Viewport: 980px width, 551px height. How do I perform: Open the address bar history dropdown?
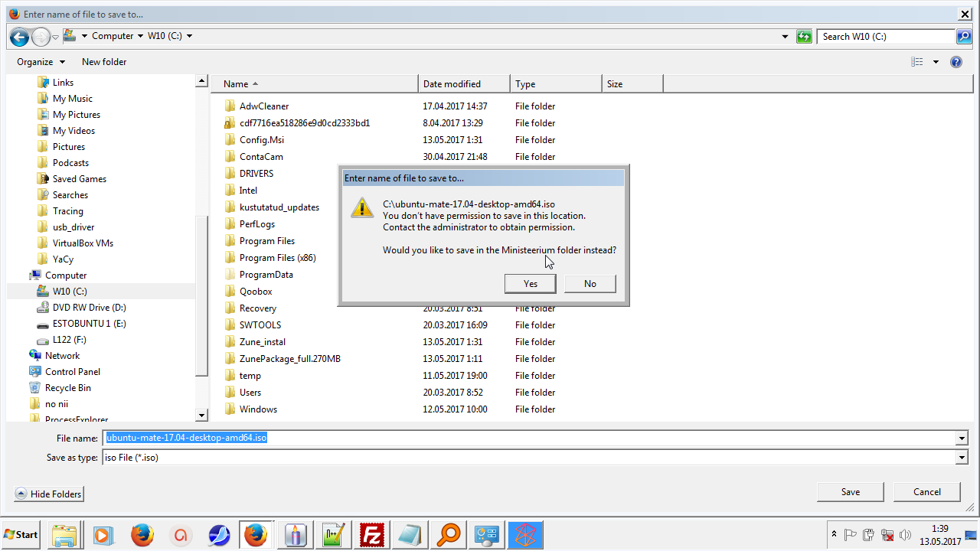click(785, 37)
